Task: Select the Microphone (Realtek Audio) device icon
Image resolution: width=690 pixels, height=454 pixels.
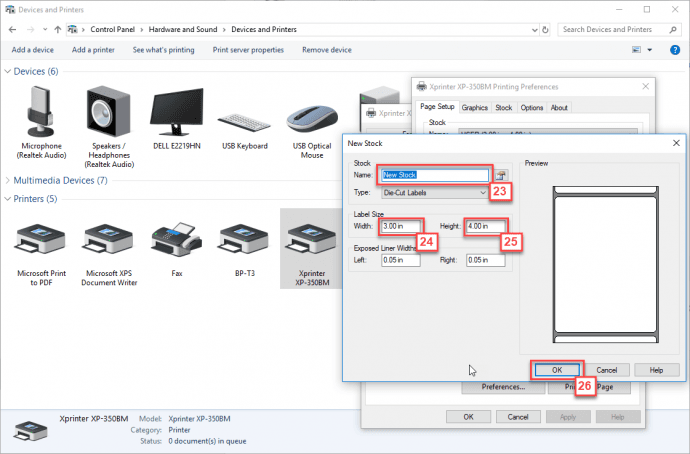Action: pos(41,112)
